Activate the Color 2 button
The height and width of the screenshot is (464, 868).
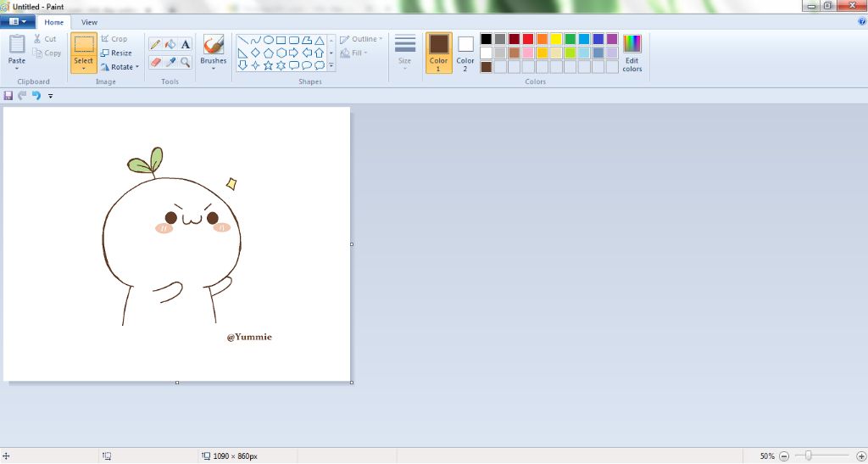point(465,53)
